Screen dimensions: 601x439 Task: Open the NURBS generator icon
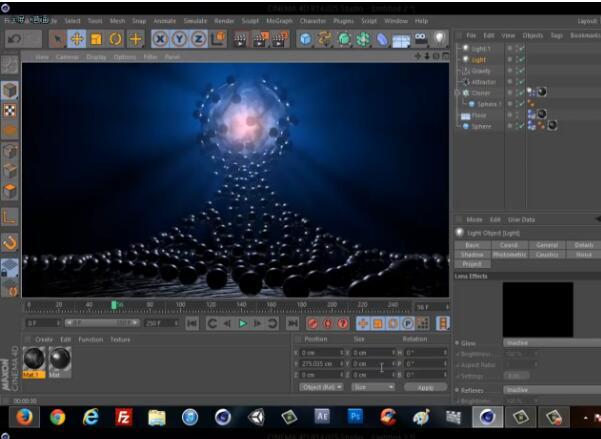[x=344, y=39]
